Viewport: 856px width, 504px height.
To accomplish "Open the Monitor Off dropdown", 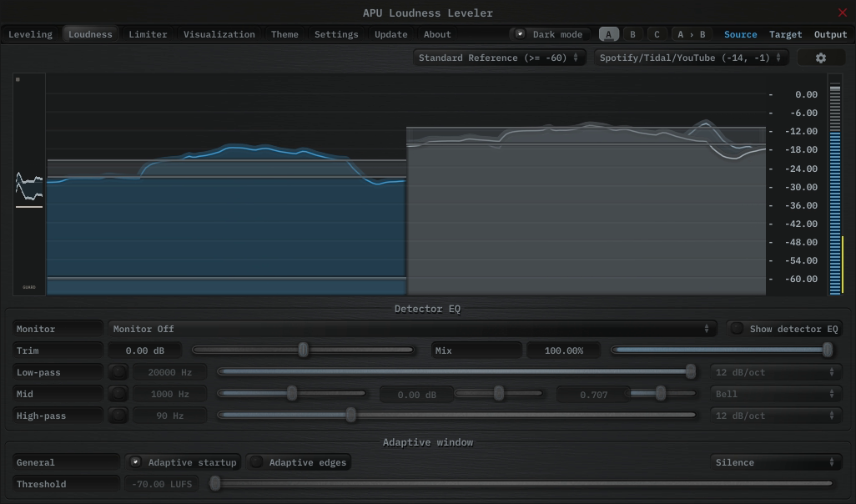I will pyautogui.click(x=410, y=329).
